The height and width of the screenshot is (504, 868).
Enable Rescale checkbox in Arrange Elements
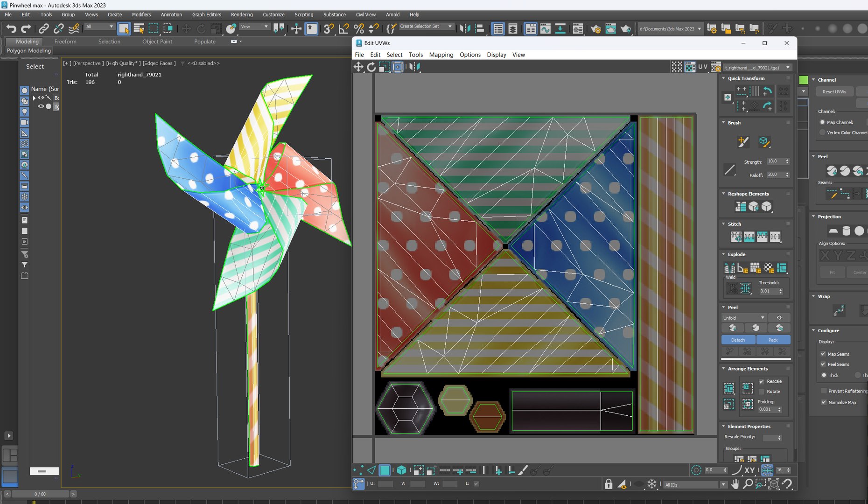[762, 382]
